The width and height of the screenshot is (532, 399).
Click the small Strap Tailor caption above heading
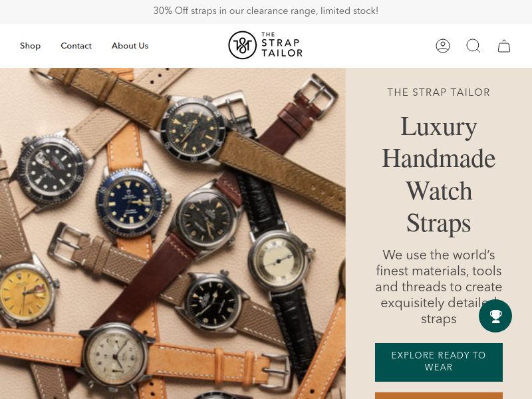point(439,92)
